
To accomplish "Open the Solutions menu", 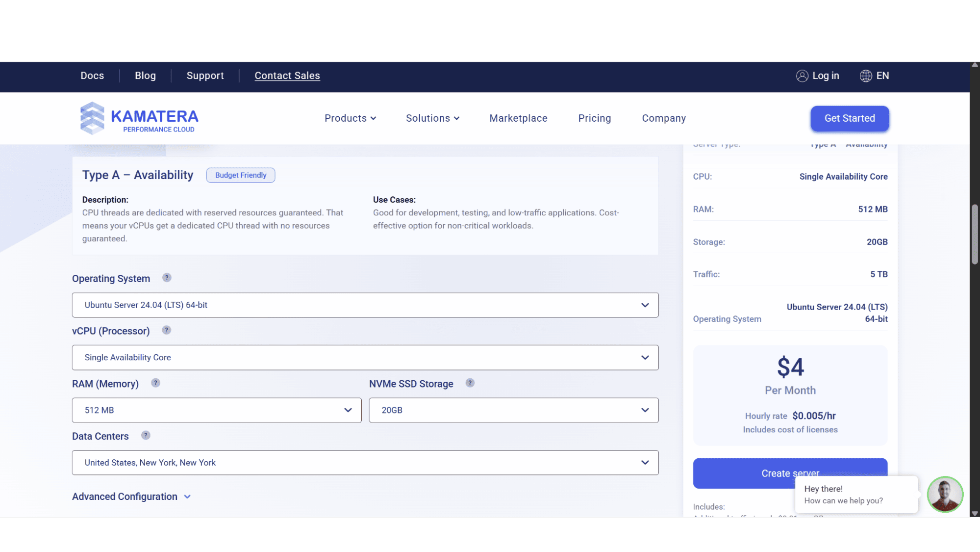I will coord(432,118).
